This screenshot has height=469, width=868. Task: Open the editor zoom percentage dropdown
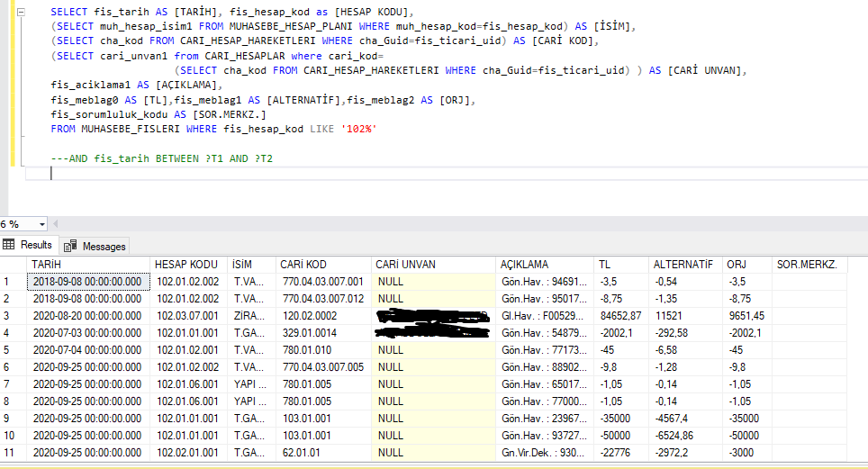click(42, 224)
